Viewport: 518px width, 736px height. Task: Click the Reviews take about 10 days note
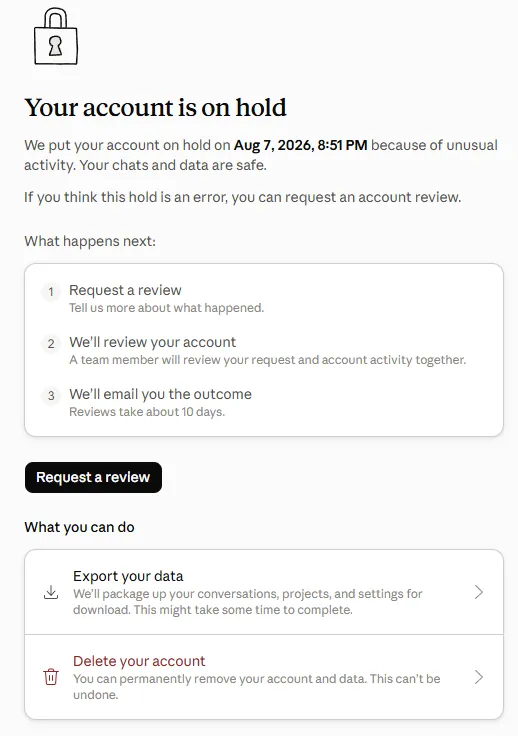pos(147,412)
